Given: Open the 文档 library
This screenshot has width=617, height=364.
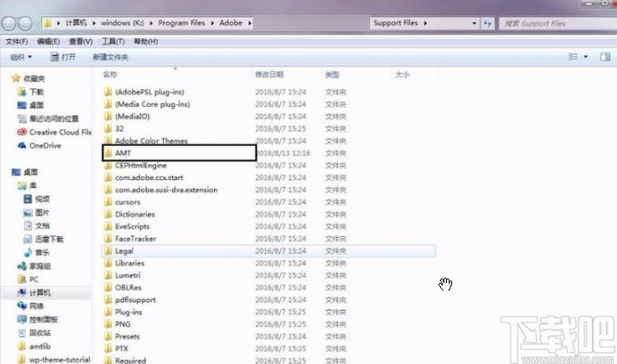Looking at the screenshot, I should (x=36, y=225).
